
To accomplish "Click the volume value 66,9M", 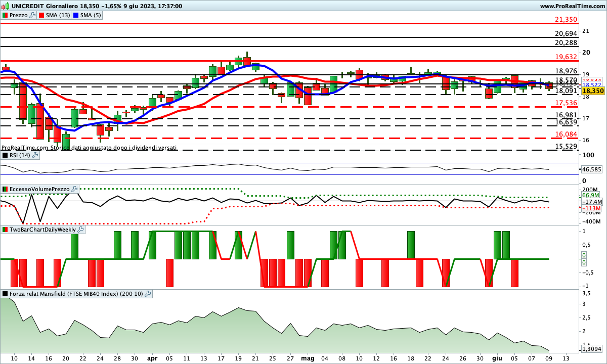I will (591, 195).
